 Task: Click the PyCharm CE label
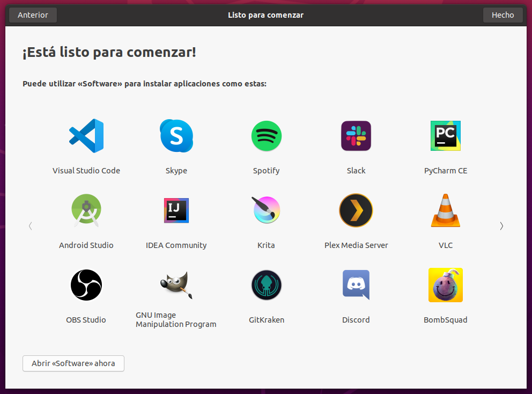point(446,171)
